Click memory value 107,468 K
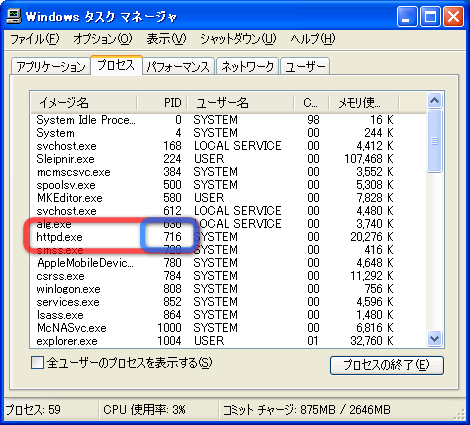The width and height of the screenshot is (470, 425). 369,159
